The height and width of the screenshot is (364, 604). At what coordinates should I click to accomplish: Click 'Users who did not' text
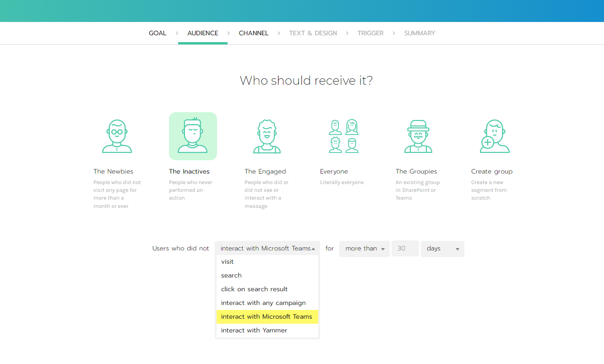180,249
